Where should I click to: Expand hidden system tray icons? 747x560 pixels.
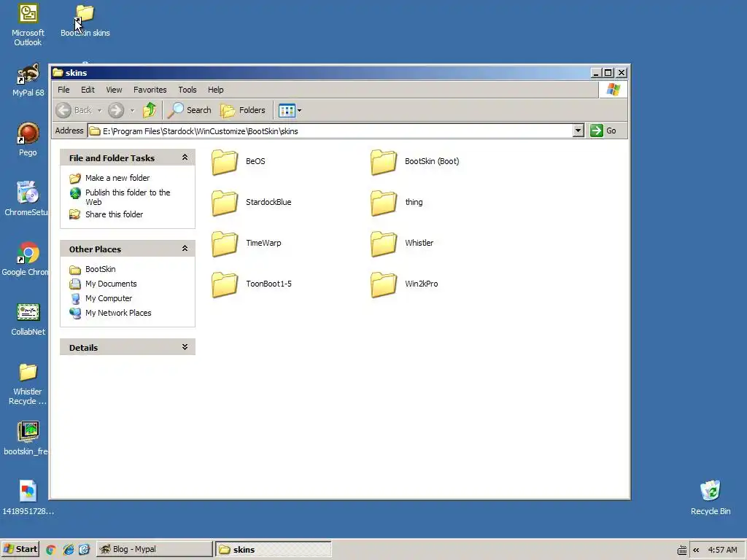(x=696, y=550)
